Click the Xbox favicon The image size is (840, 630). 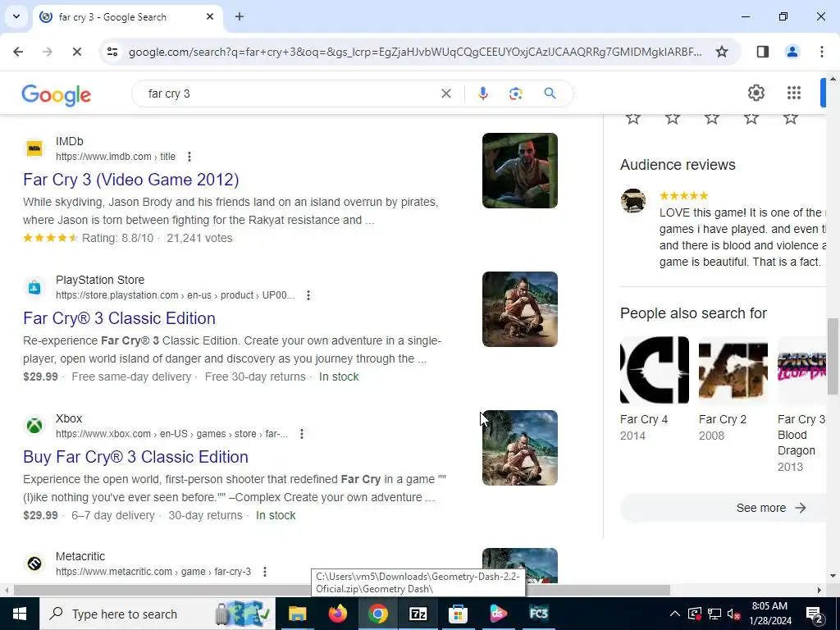click(34, 426)
